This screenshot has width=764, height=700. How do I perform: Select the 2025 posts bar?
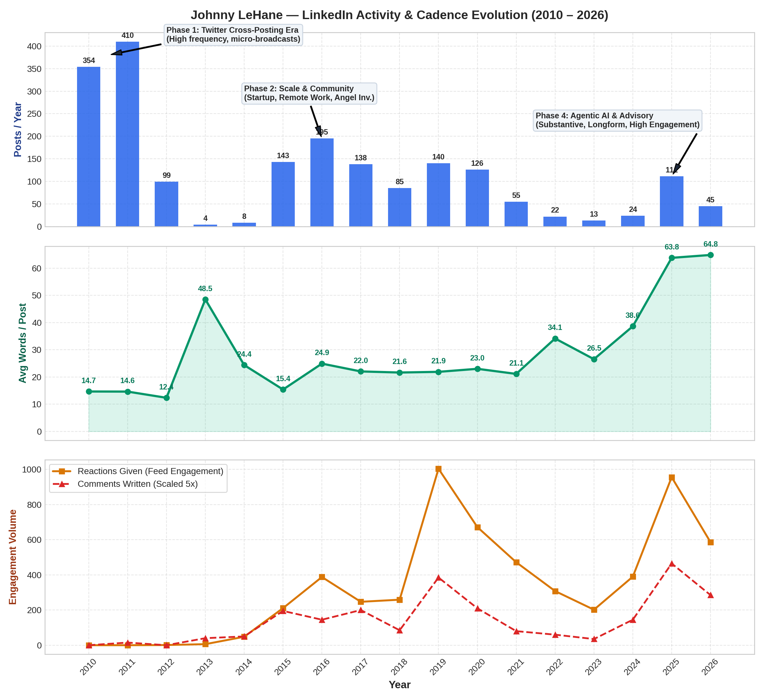click(672, 201)
